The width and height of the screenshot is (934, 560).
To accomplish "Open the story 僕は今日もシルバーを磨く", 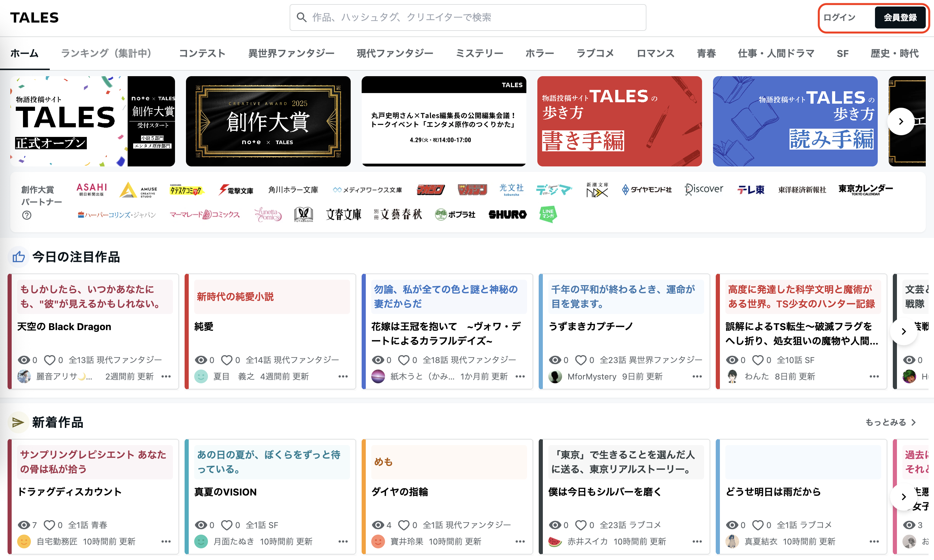I will pos(605,492).
